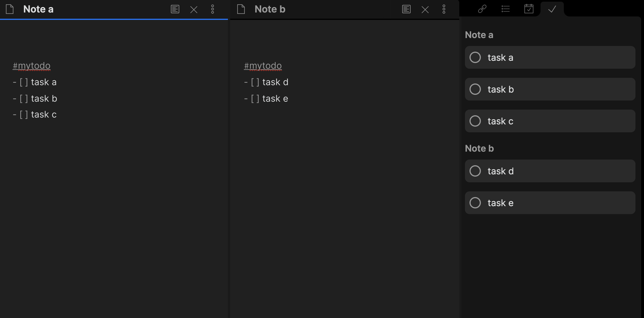Toggle preview mode for Note a
This screenshot has width=644, height=318.
(175, 9)
